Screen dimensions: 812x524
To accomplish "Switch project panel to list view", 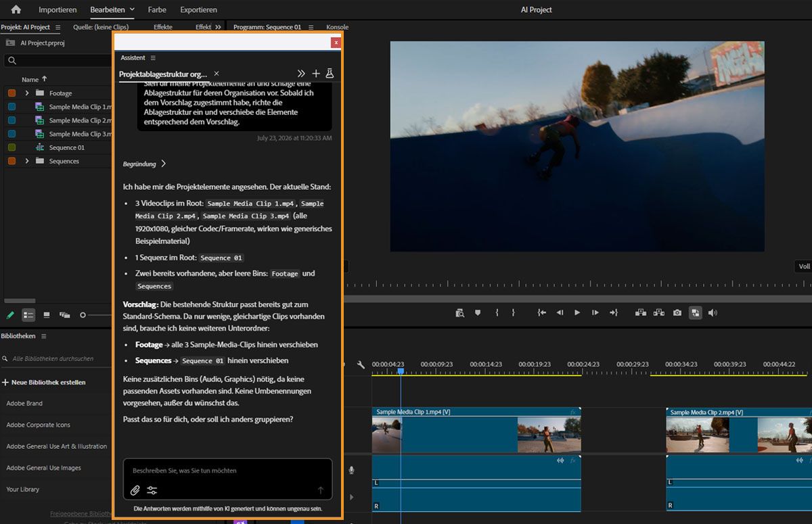I will pos(28,315).
